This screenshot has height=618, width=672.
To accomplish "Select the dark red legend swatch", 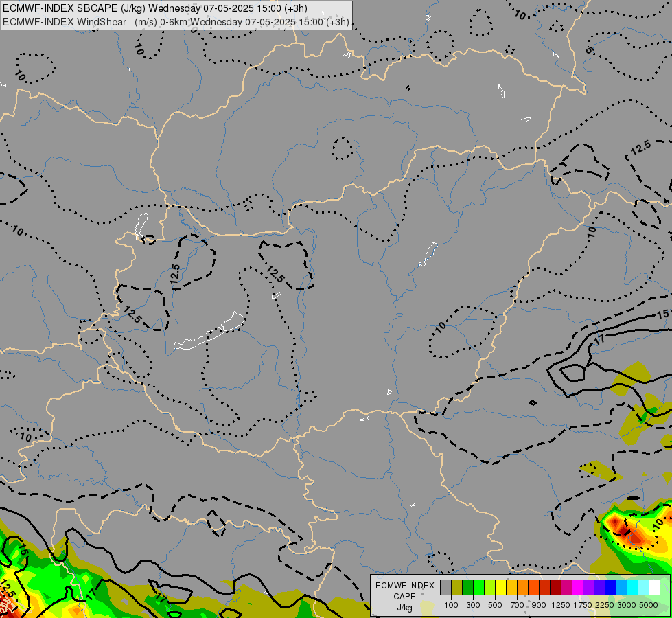I will tap(556, 587).
